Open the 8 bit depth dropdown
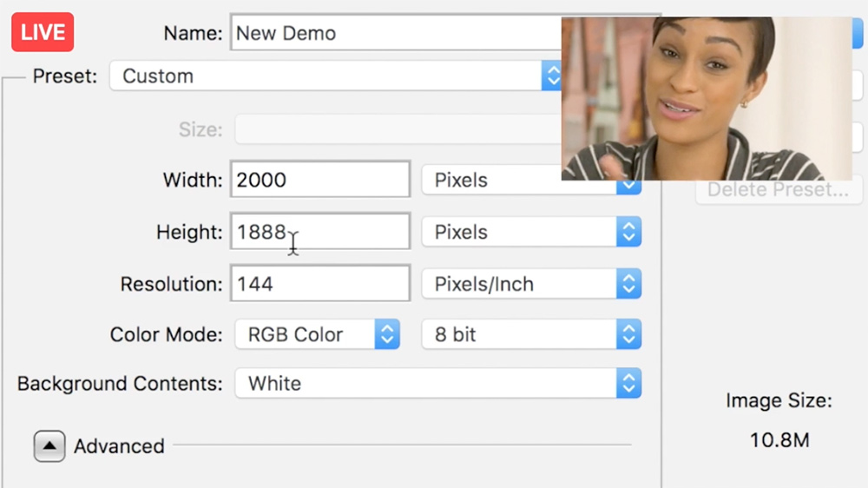868x488 pixels. [x=531, y=334]
